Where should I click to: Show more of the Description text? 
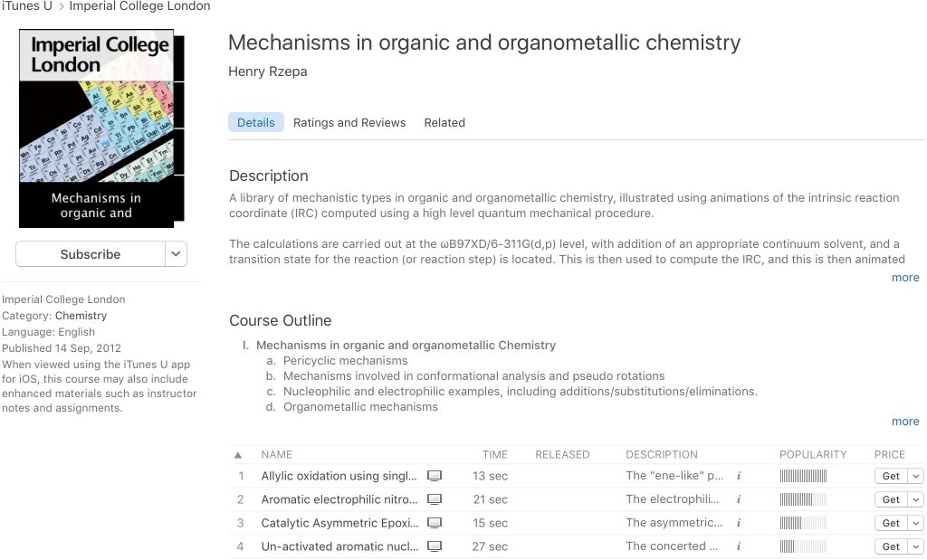point(905,278)
